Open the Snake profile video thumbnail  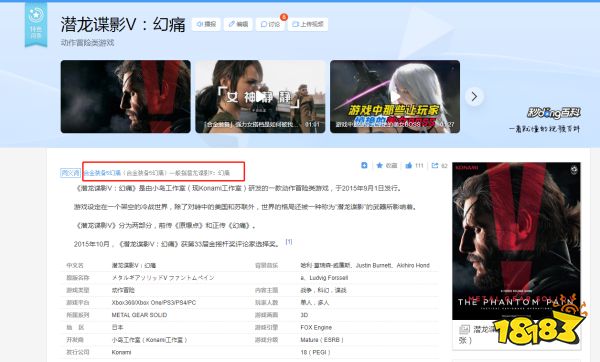126,96
